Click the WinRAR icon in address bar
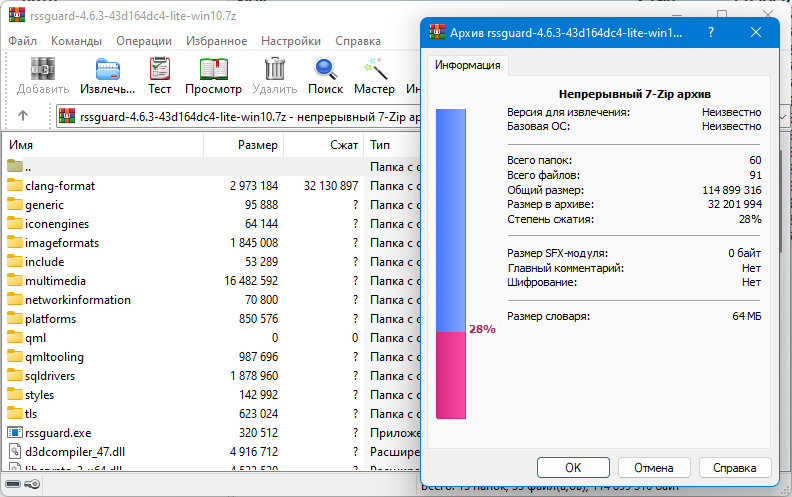Screen dimensions: 792x497 pos(67,116)
